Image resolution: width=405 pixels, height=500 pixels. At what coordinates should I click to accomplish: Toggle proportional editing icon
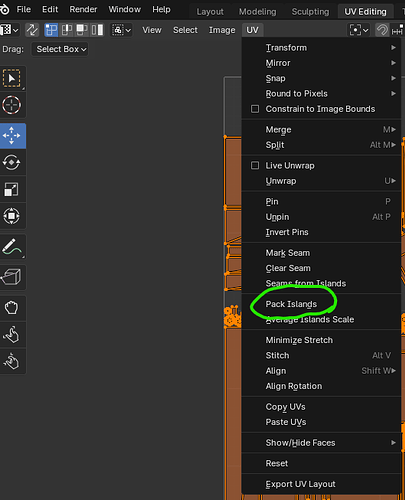(382, 30)
